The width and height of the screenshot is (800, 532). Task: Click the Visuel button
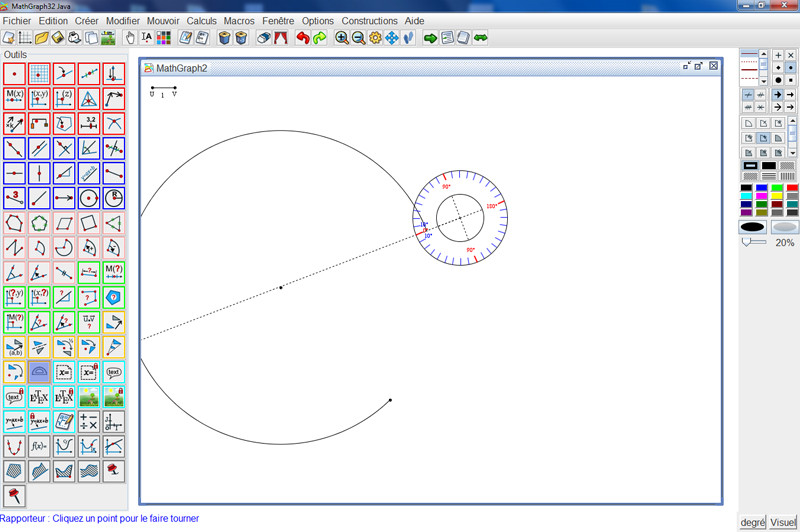(x=783, y=522)
